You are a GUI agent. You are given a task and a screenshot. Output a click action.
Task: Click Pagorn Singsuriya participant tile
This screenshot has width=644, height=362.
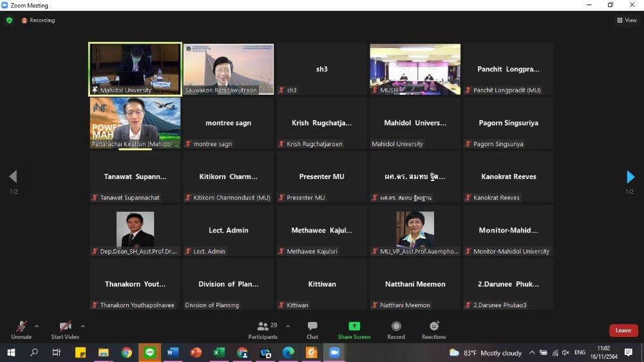[x=509, y=123]
